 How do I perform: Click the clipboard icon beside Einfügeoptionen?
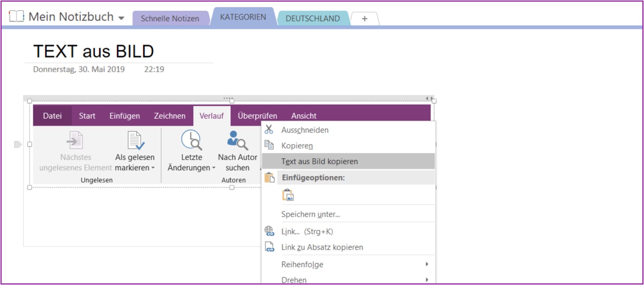coord(269,177)
